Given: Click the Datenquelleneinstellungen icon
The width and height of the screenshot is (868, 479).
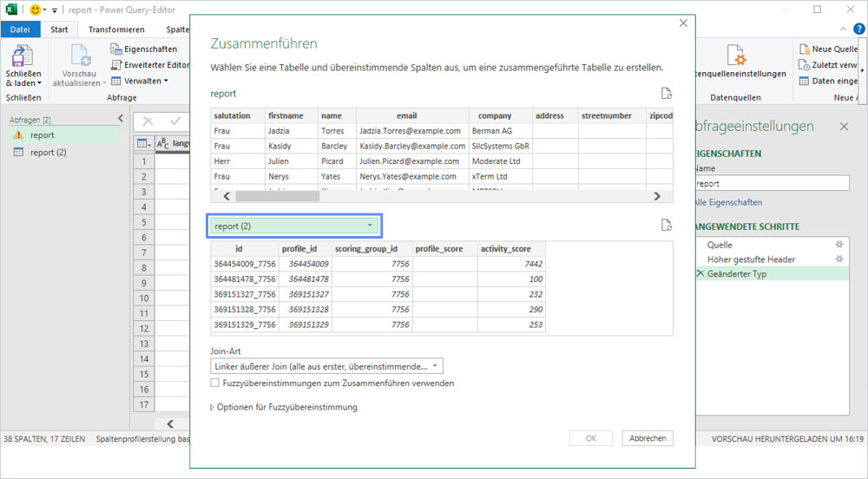Looking at the screenshot, I should click(x=736, y=56).
